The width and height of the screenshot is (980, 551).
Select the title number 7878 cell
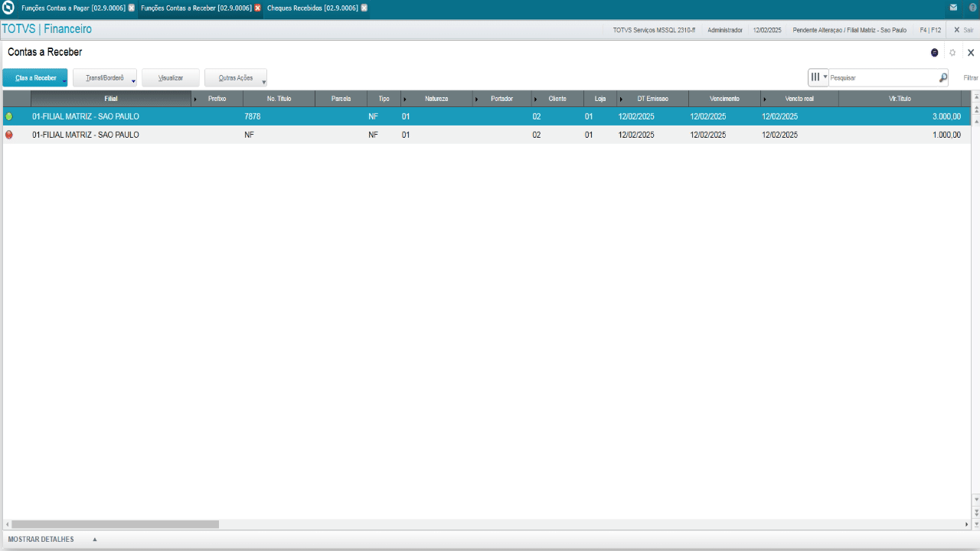pos(279,116)
